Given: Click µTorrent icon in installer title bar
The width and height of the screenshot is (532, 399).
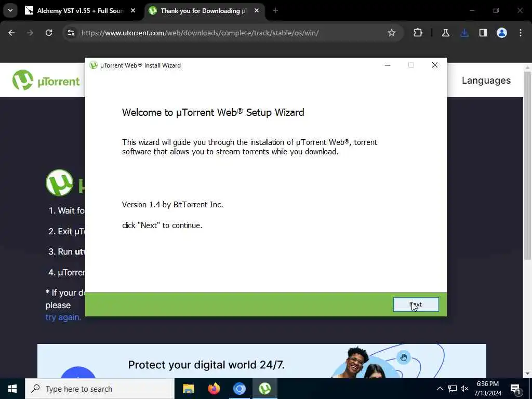Looking at the screenshot, I should [x=94, y=65].
